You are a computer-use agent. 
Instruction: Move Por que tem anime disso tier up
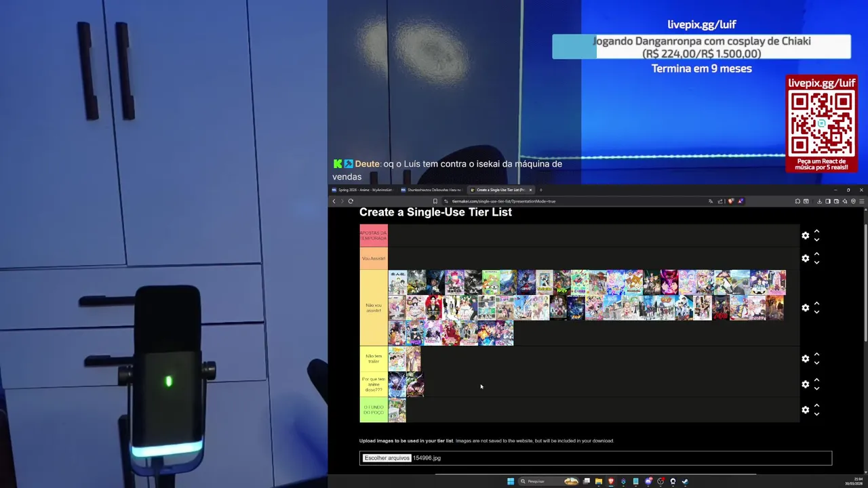click(x=816, y=380)
